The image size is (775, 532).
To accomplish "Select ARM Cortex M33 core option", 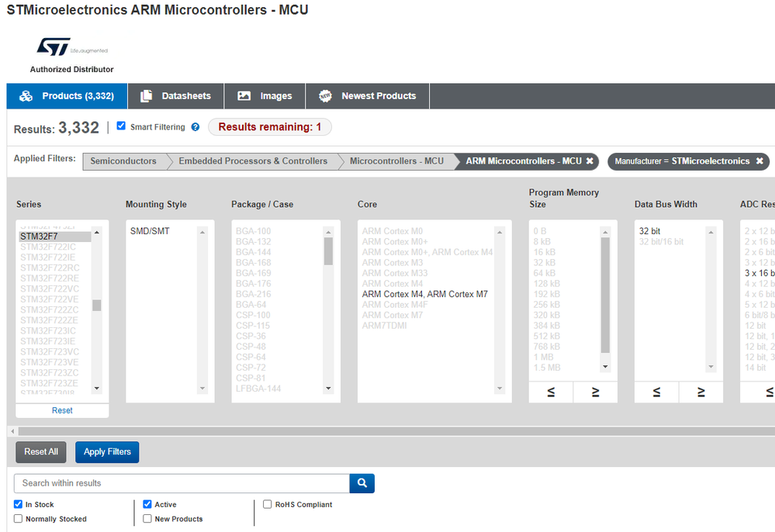I will pos(394,273).
